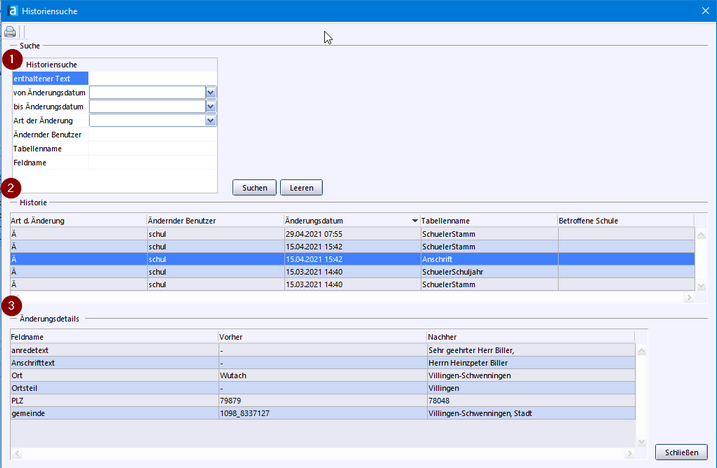Open the 'bis Änderungsdatum' dropdown

pyautogui.click(x=211, y=106)
